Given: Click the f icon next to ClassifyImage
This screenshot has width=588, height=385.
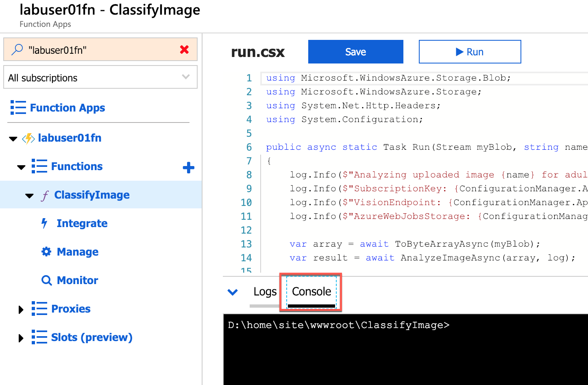Looking at the screenshot, I should (x=45, y=196).
